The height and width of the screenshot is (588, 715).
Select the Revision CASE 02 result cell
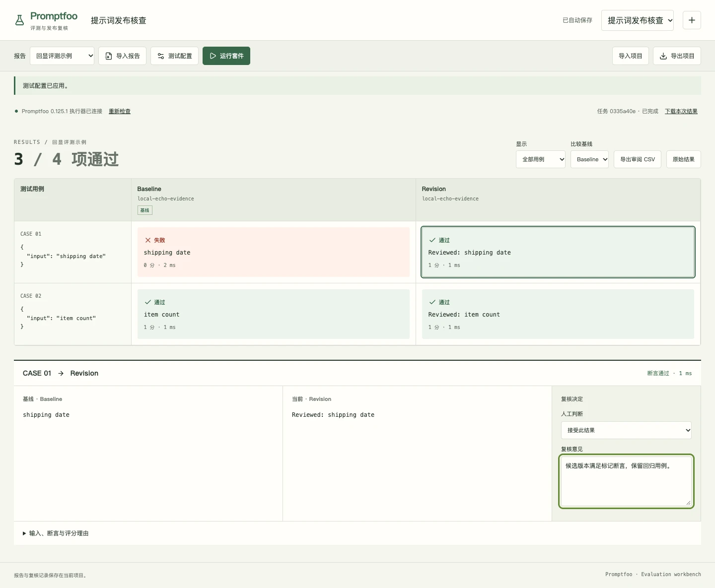(x=558, y=314)
